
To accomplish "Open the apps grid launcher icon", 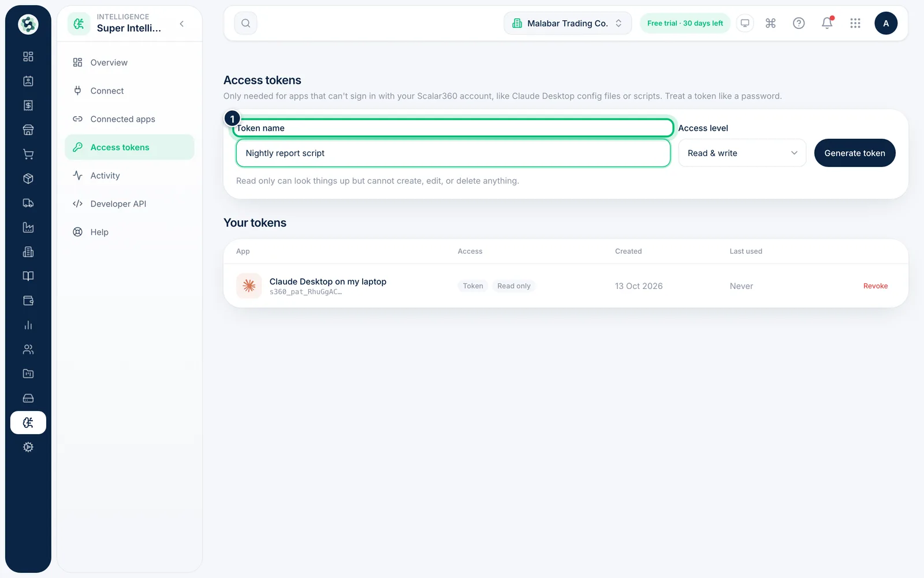I will pyautogui.click(x=855, y=23).
